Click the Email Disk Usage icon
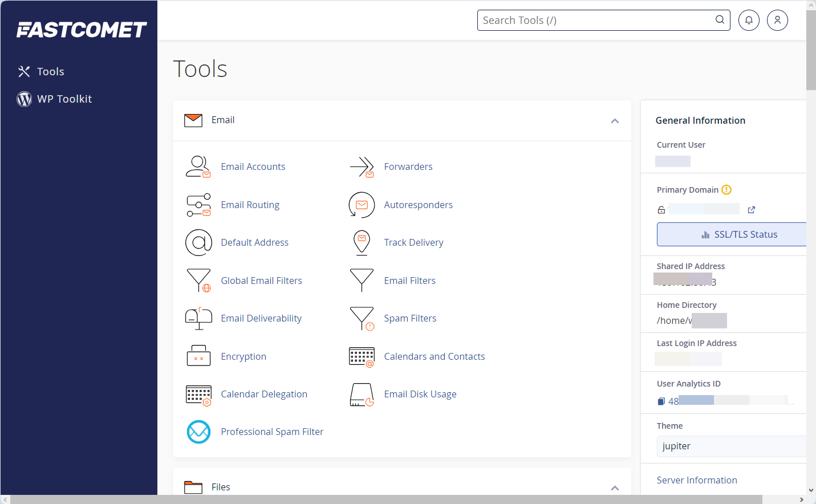The image size is (816, 504). coord(362,395)
